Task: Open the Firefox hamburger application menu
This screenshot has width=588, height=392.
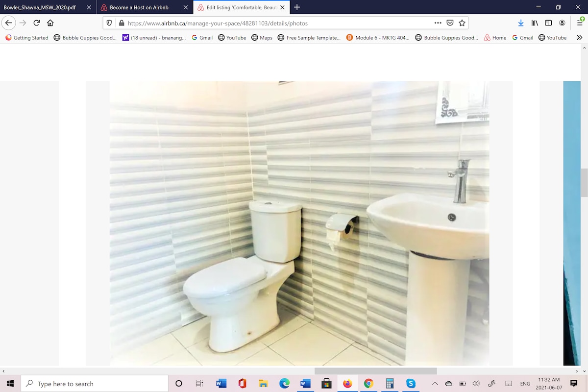Action: (x=580, y=23)
